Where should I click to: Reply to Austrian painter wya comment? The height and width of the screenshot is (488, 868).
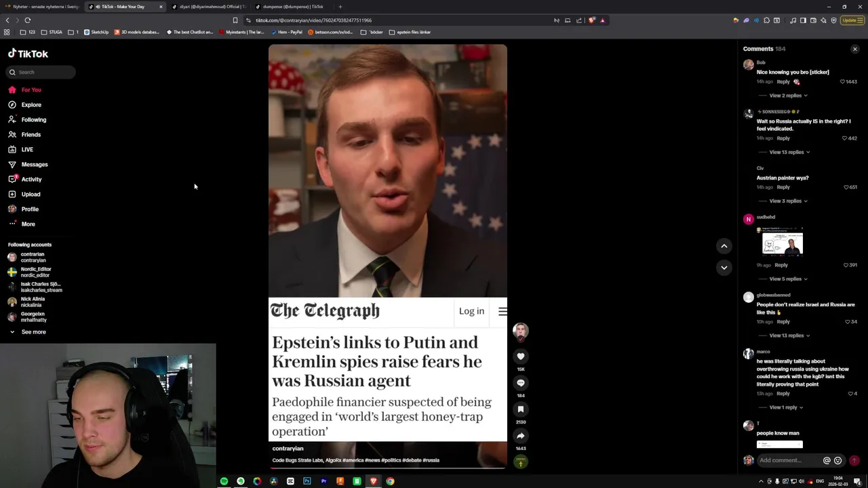click(783, 187)
